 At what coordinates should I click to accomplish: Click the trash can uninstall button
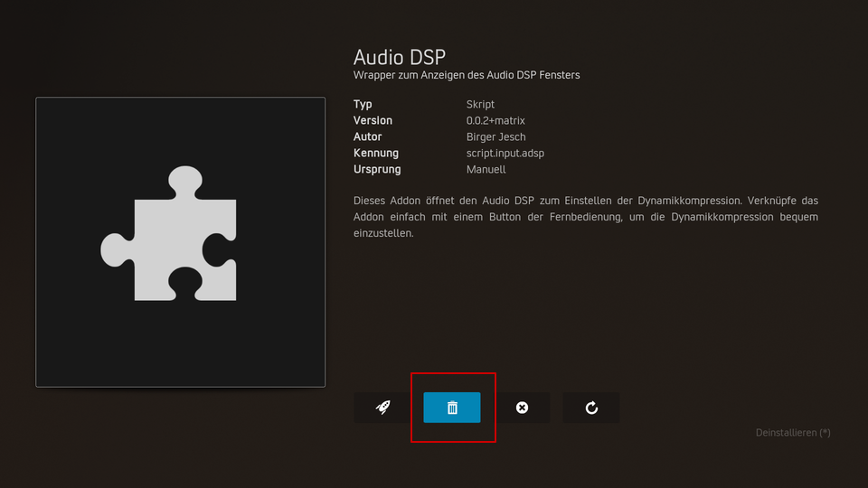pos(452,408)
